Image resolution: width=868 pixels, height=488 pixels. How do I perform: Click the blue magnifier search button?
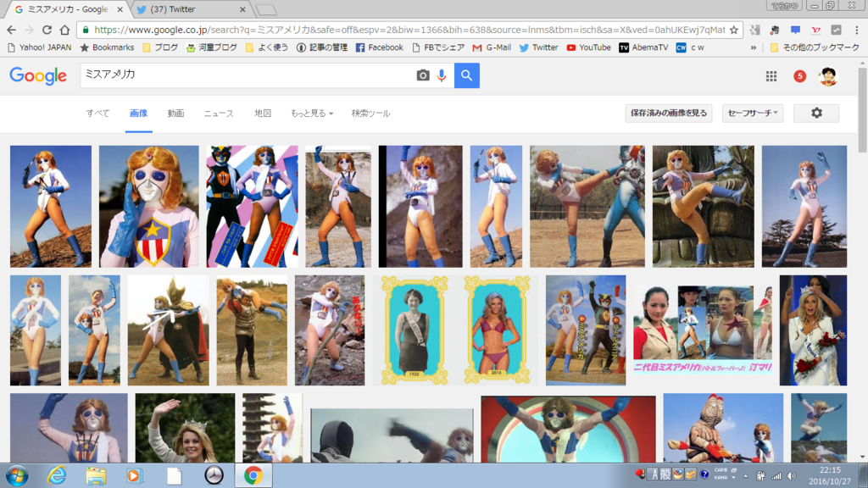[467, 75]
